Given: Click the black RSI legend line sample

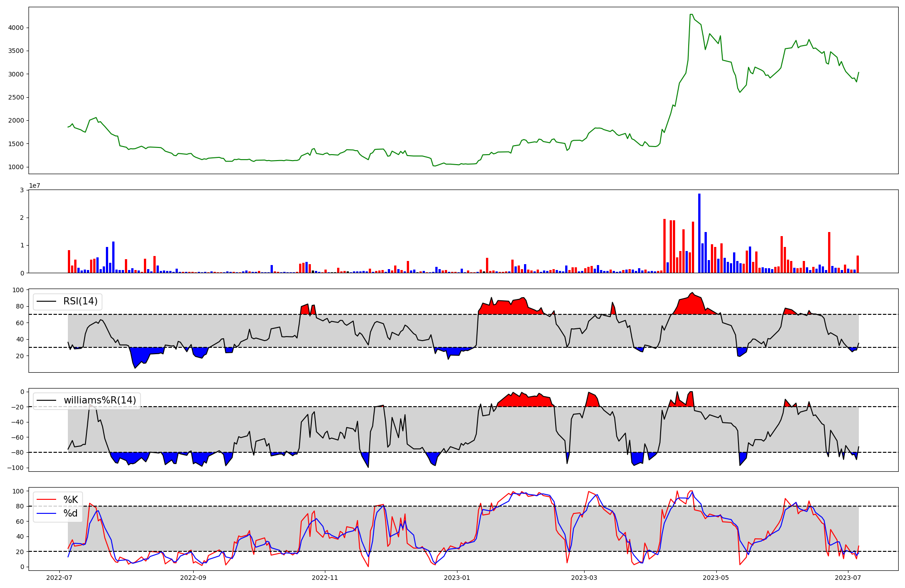Looking at the screenshot, I should click(x=46, y=301).
